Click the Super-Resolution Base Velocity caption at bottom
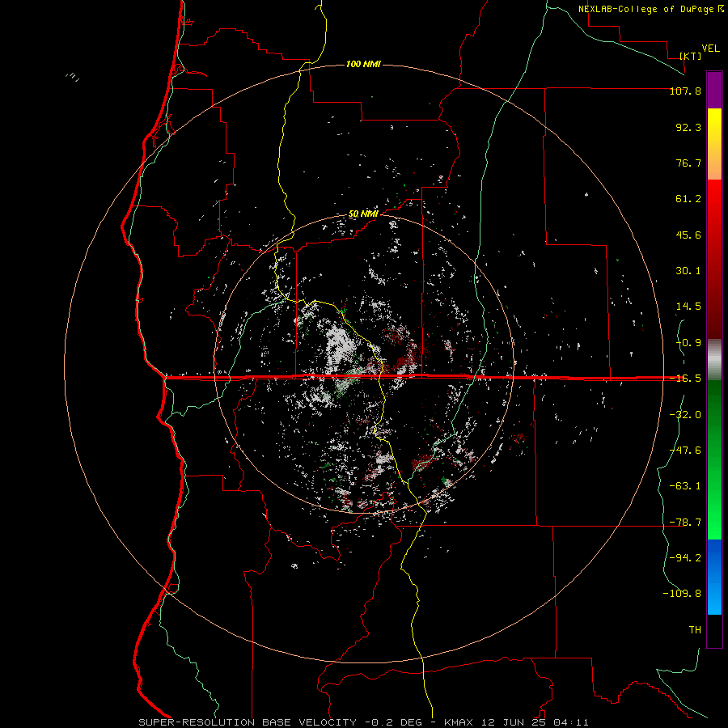728x728 pixels. click(x=363, y=722)
